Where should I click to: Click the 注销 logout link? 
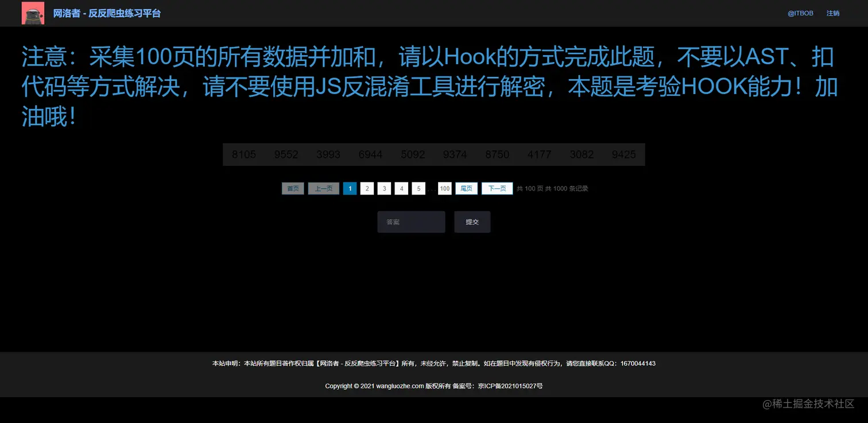click(833, 13)
